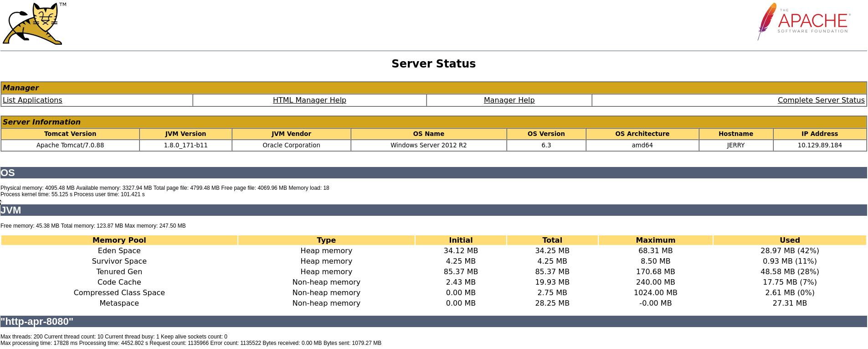Click the JVM section header bar

433,210
